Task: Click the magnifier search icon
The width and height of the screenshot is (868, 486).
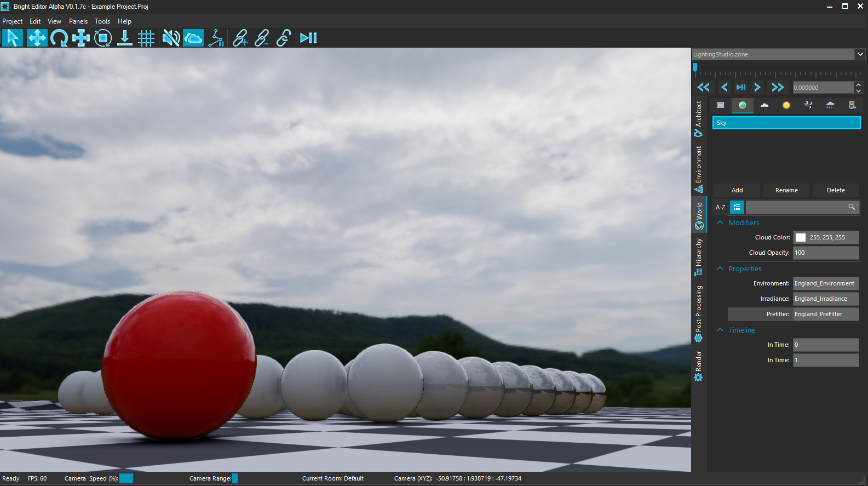Action: (852, 207)
